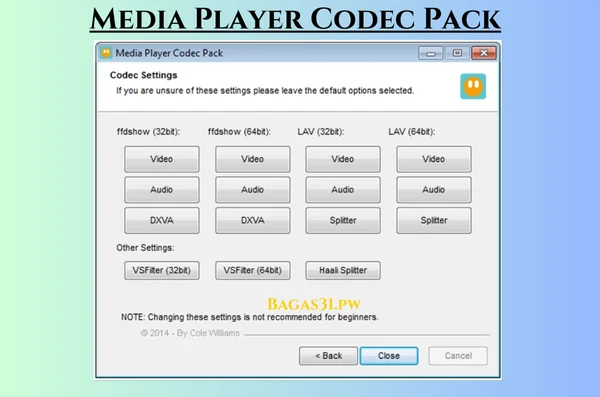Click the Close button at bottom
Image resolution: width=600 pixels, height=397 pixels.
coord(389,356)
